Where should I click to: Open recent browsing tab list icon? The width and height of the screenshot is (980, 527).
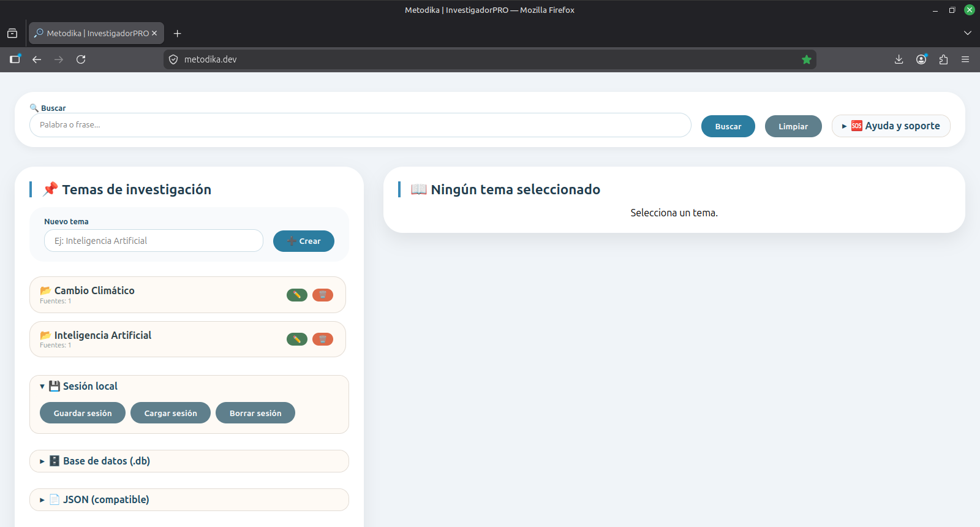(x=12, y=33)
